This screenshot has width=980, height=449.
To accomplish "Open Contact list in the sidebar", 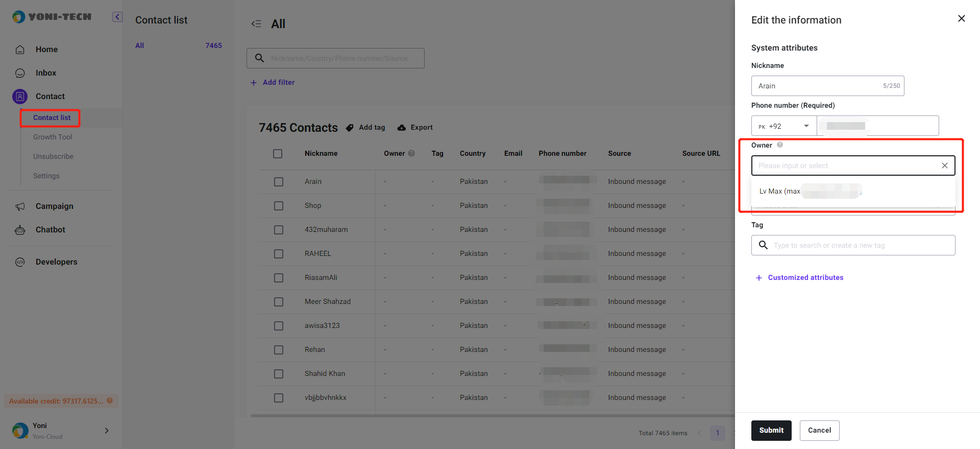I will pos(52,118).
